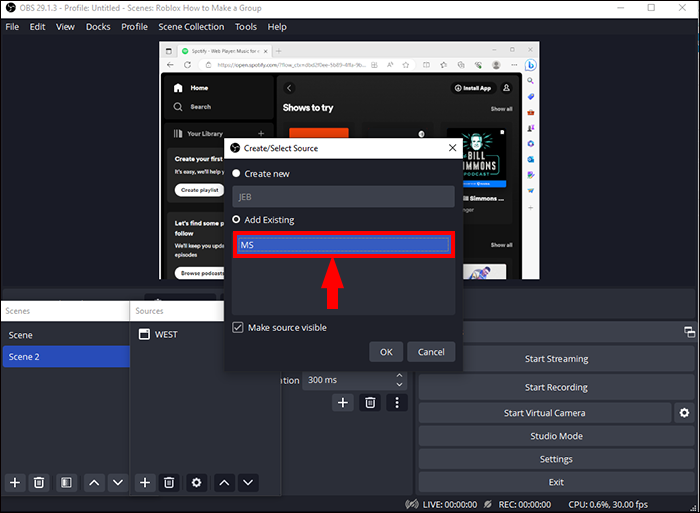
Task: Add a transition with plus button
Action: click(x=343, y=403)
